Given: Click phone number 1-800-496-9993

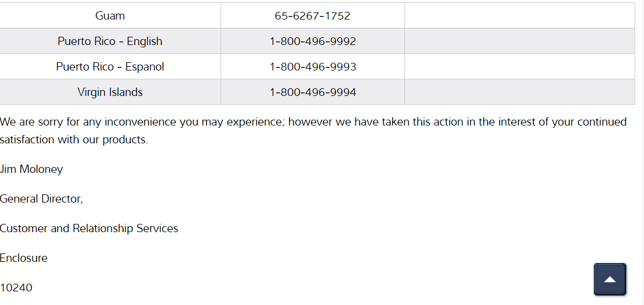Looking at the screenshot, I should coord(312,67).
